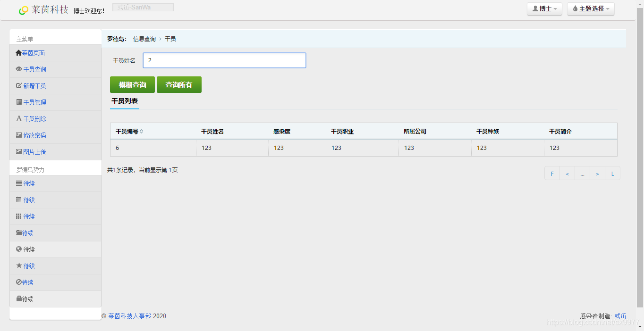Click 123 under 感染度 column
The height and width of the screenshot is (331, 644).
click(279, 148)
